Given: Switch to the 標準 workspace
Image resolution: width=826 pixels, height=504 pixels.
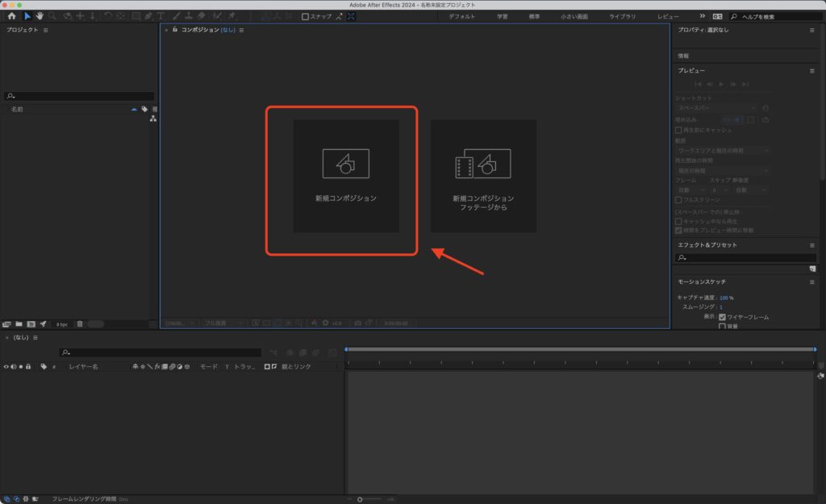Looking at the screenshot, I should pyautogui.click(x=534, y=17).
